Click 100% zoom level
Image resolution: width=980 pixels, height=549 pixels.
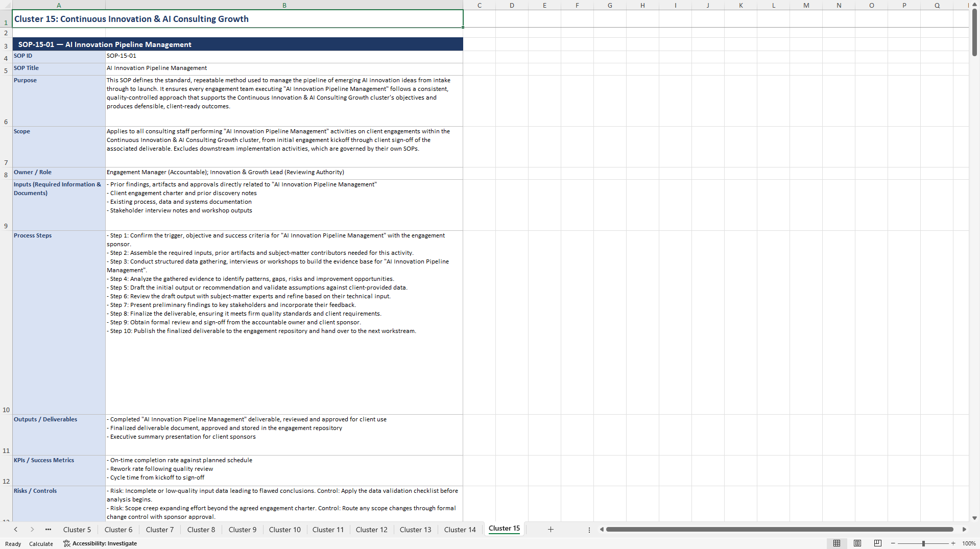coord(969,544)
